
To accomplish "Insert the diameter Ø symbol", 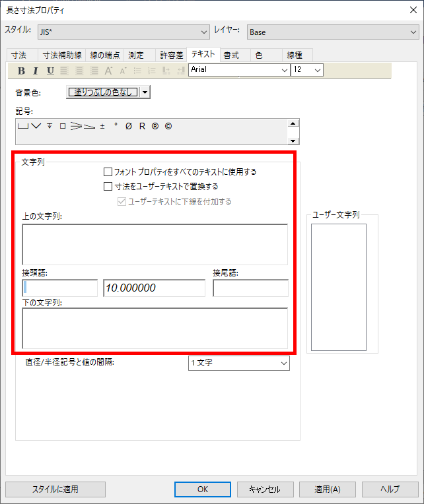I will pyautogui.click(x=129, y=126).
